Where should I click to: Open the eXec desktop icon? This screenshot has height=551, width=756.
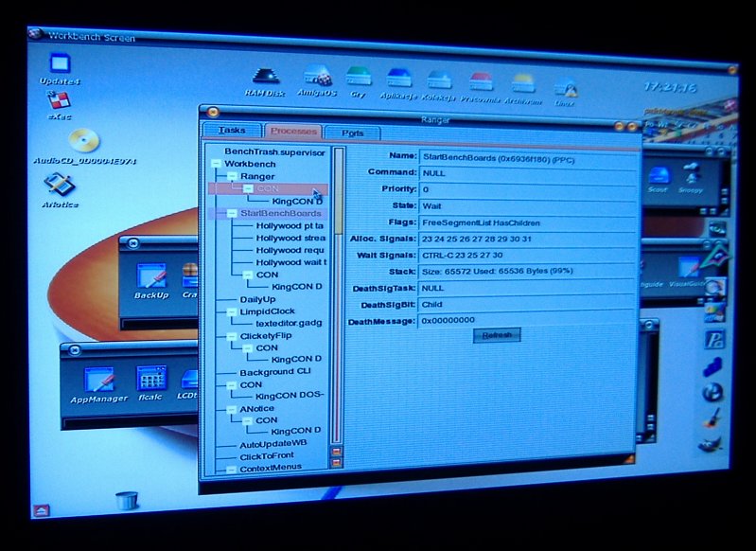(x=60, y=105)
